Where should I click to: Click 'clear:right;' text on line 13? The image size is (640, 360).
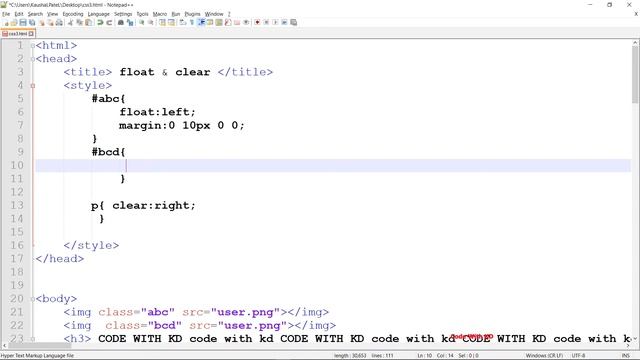click(154, 205)
